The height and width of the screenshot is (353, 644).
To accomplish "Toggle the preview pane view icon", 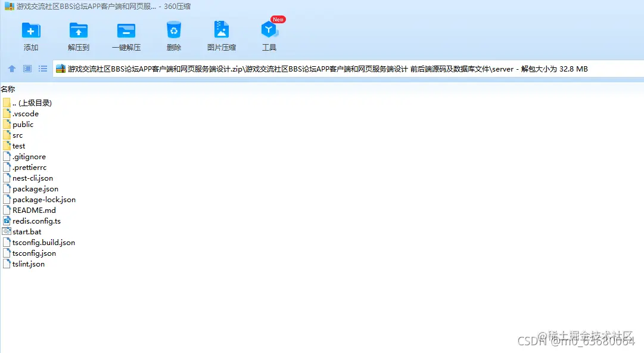I will tap(27, 68).
